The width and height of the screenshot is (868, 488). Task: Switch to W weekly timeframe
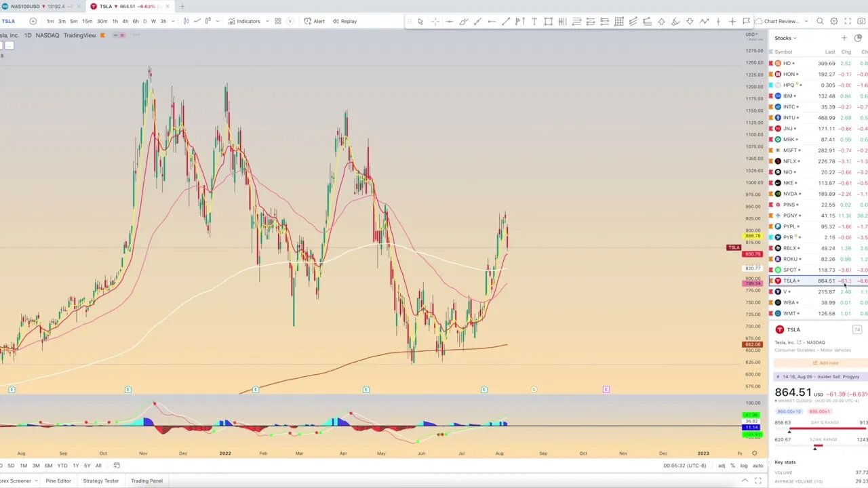click(153, 21)
